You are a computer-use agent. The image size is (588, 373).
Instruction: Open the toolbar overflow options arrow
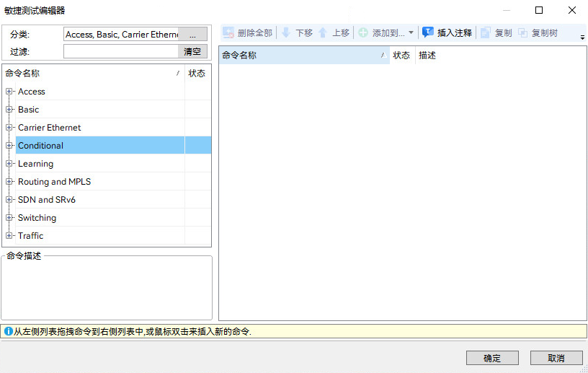point(582,37)
